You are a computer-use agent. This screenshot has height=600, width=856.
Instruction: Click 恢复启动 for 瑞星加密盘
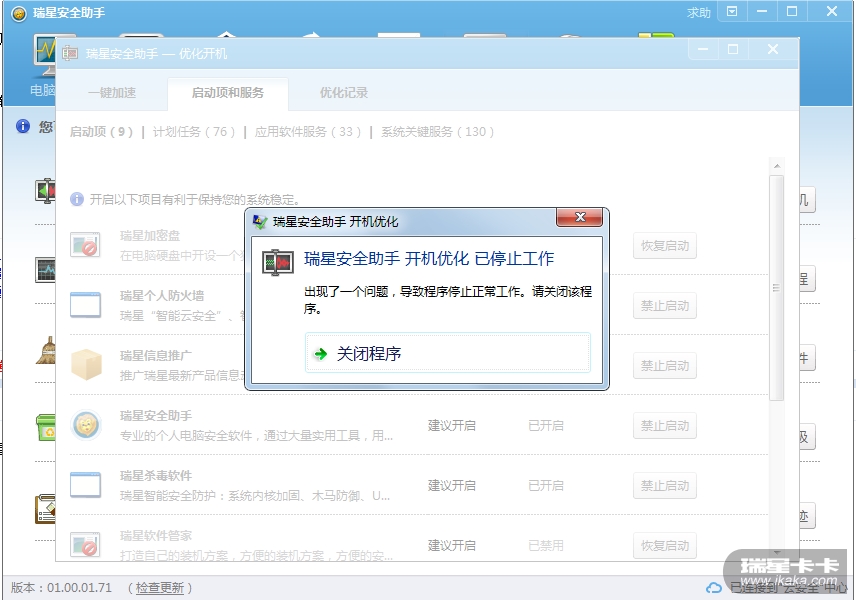click(x=664, y=246)
